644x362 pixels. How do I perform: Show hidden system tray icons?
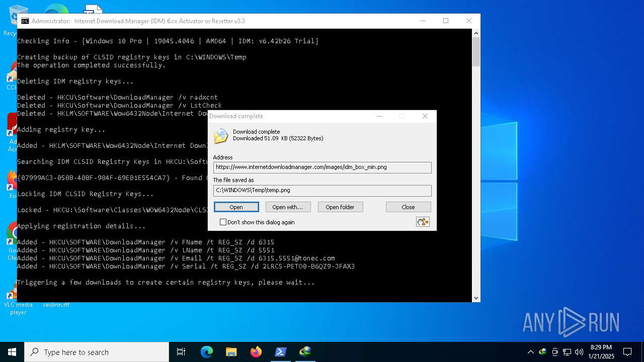pyautogui.click(x=530, y=352)
